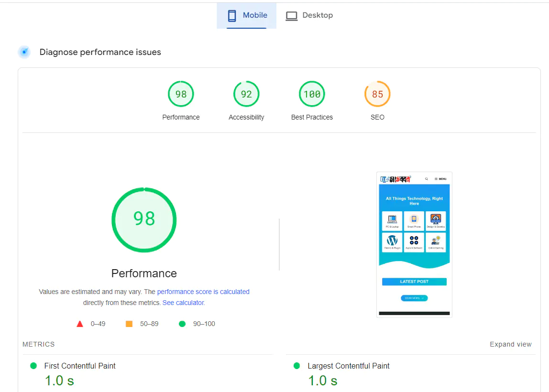Click Expand view above the metrics
549x392 pixels.
pyautogui.click(x=511, y=344)
